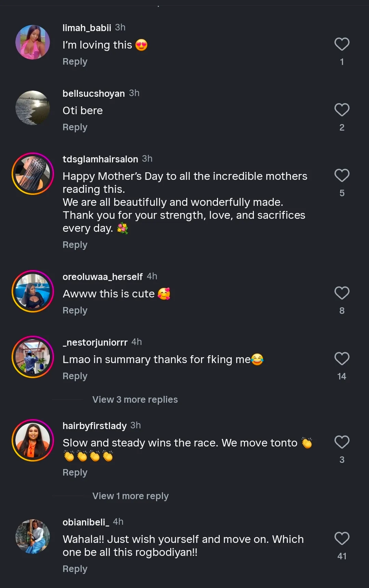Reply to limah_babii's comment
The width and height of the screenshot is (369, 588).
[x=75, y=62]
